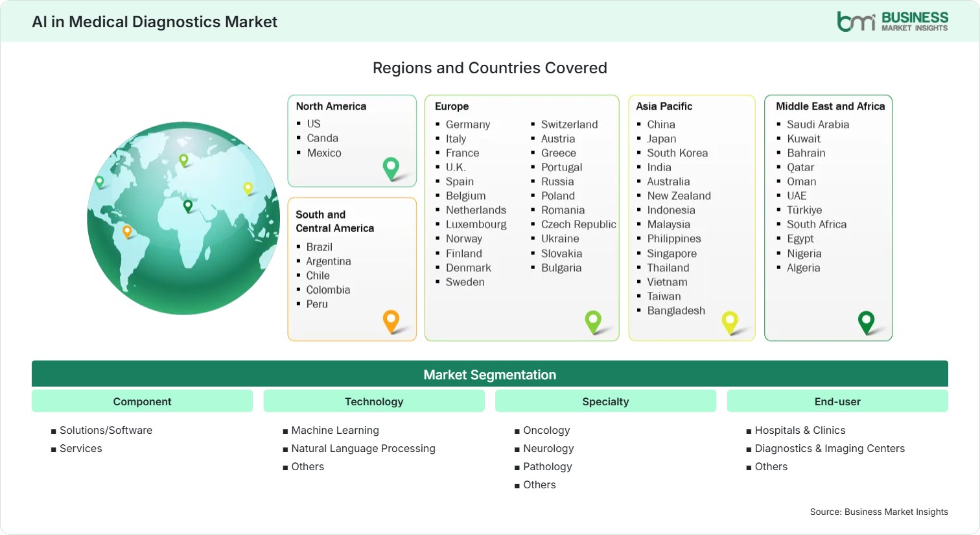This screenshot has width=980, height=535.
Task: Click the globe illustration
Action: click(183, 218)
